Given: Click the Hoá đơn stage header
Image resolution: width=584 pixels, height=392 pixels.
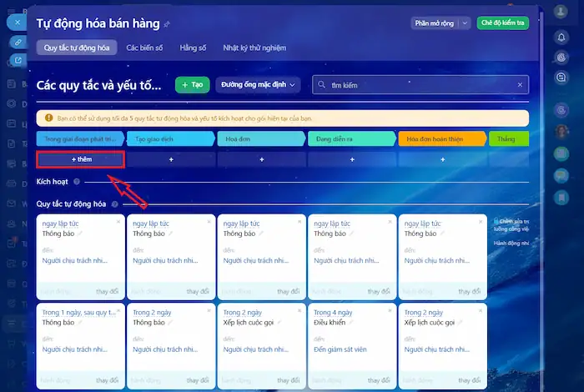Looking at the screenshot, I should pyautogui.click(x=261, y=138).
